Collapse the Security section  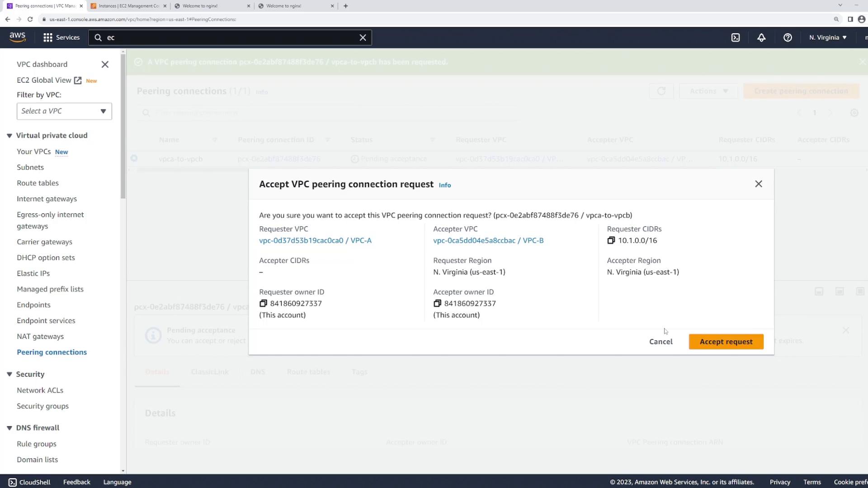point(9,374)
